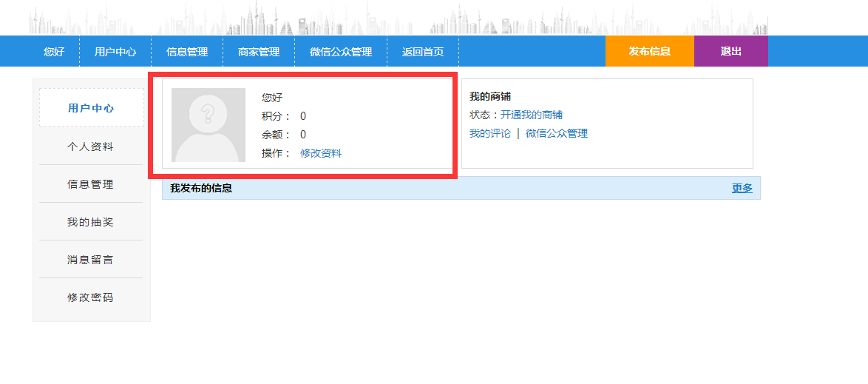
Task: Click the 修改资料 link beside 操作
Action: pos(321,153)
